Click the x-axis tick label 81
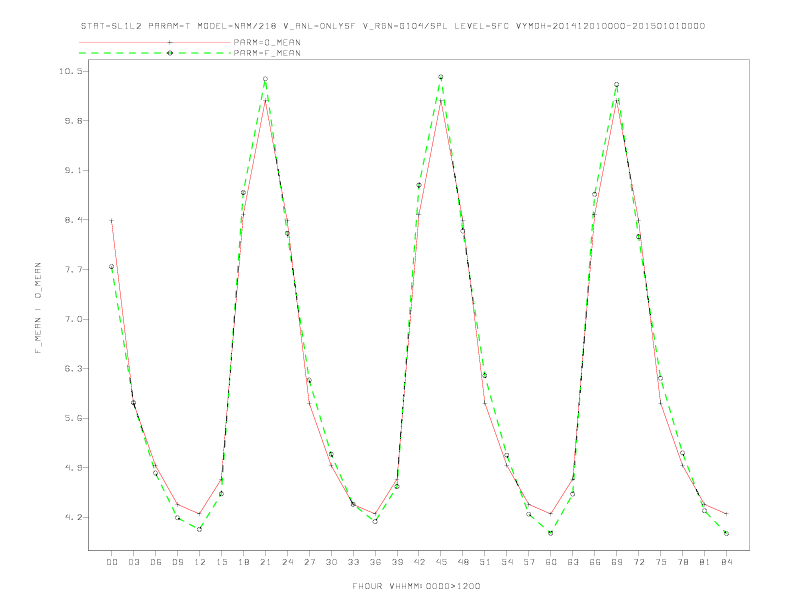792x612 pixels. (x=704, y=562)
